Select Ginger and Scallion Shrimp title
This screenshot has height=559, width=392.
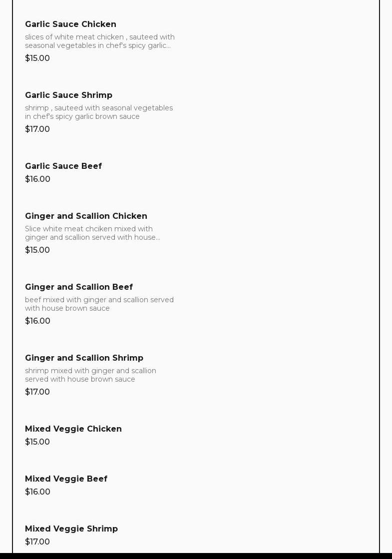(84, 358)
